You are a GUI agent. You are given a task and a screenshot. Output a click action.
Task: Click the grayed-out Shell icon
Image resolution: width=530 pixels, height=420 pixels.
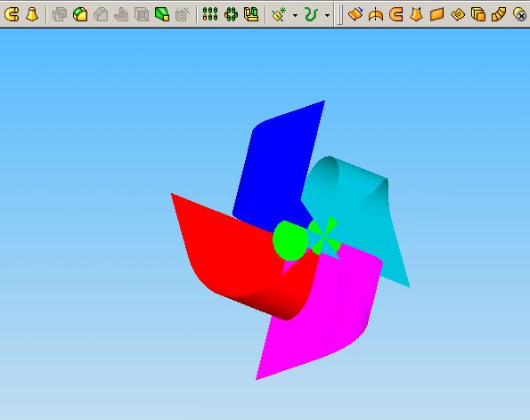142,14
